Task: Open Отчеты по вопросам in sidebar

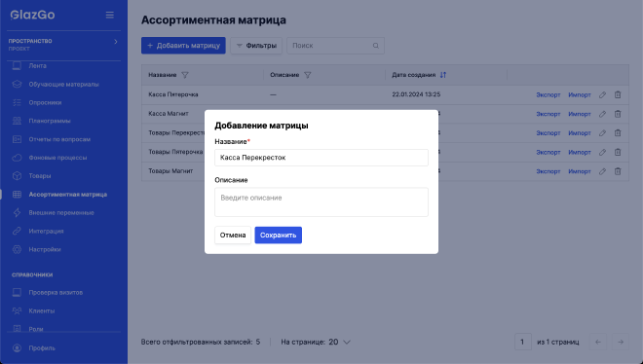Action: 59,139
